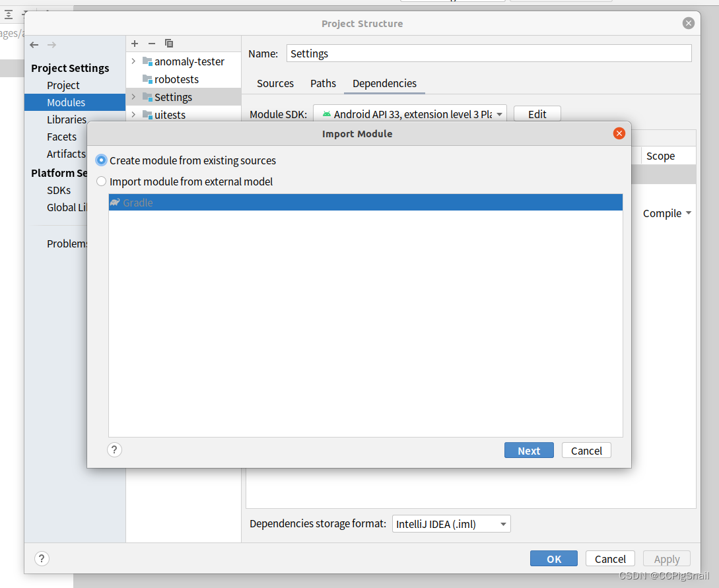Click the forward navigation arrow
This screenshot has width=719, height=588.
pyautogui.click(x=51, y=44)
